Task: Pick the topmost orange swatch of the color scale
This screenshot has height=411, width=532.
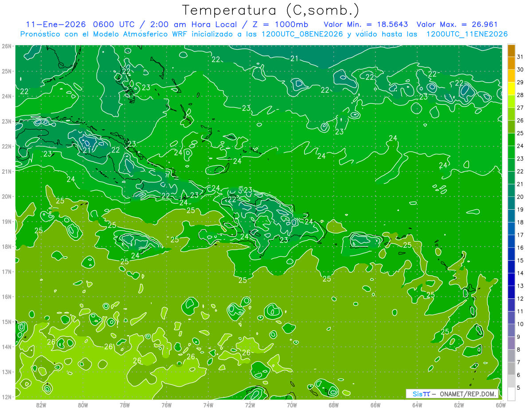Action: tap(511, 51)
